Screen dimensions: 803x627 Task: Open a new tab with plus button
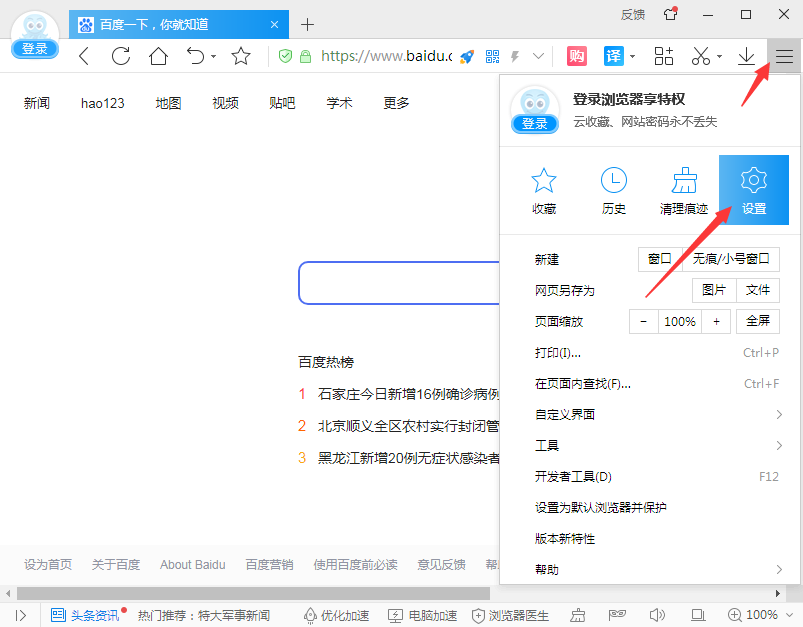pos(307,24)
